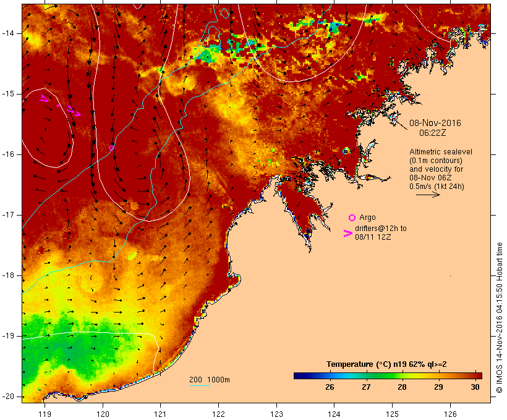
Task: Click the latitude axis label -20
Action: pyautogui.click(x=7, y=397)
